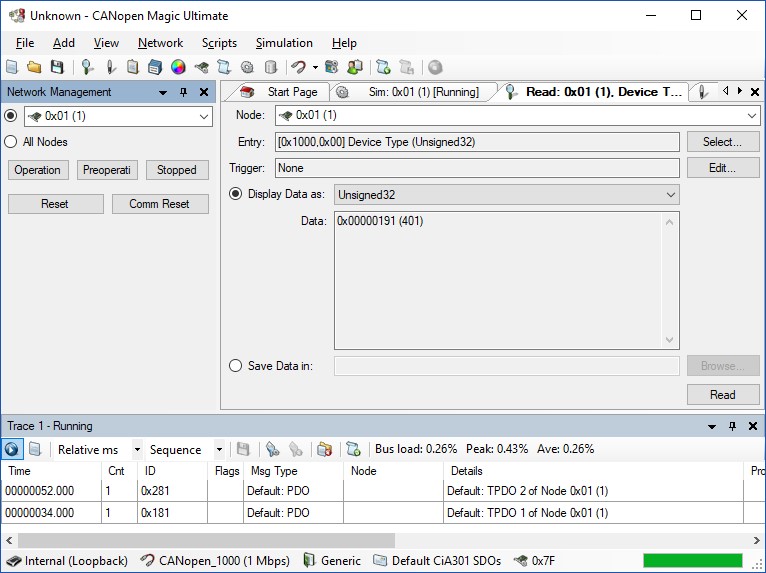Open Trace 1 panel options arrow
Screen dimensions: 766x573
[x=712, y=426]
